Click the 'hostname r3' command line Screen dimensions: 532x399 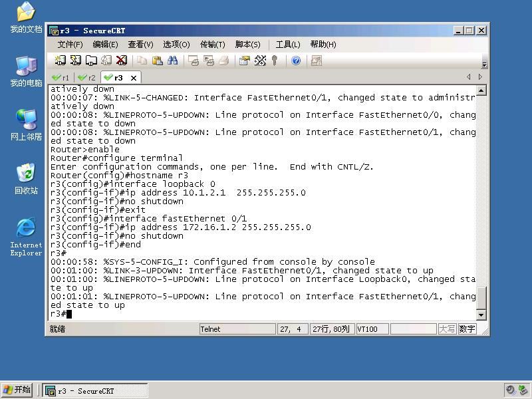coord(120,176)
